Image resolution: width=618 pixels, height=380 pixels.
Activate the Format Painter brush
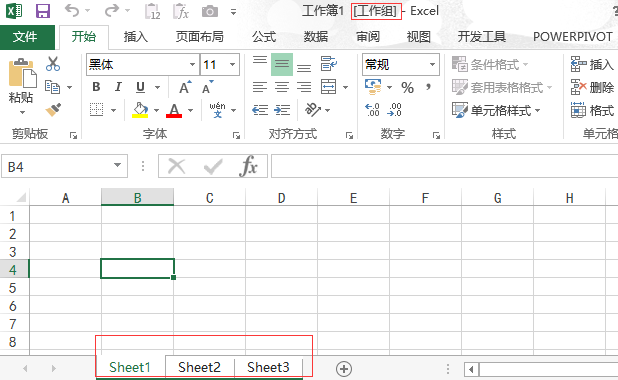tap(53, 110)
